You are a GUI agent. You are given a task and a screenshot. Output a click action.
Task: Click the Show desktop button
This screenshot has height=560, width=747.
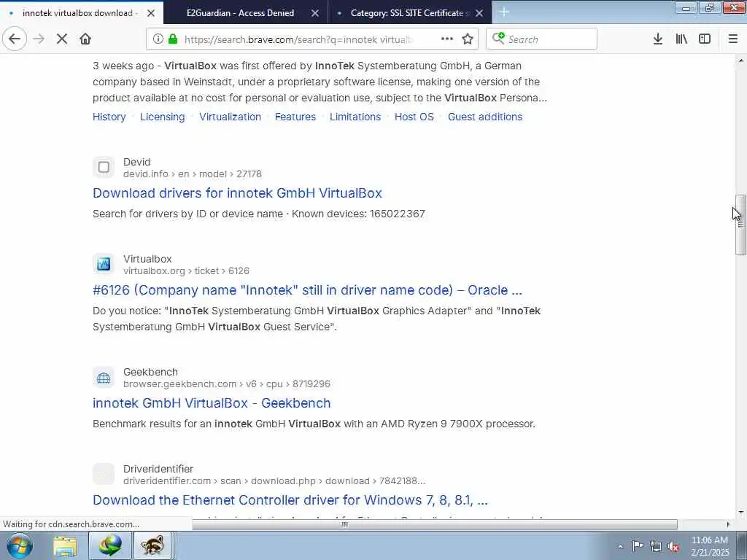click(x=742, y=545)
